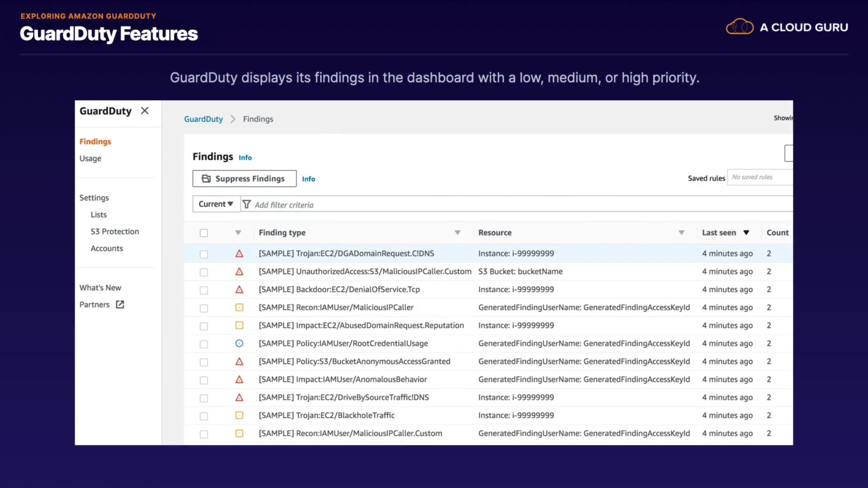Screen dimensions: 868x488
Task: Click the GuardDuty breadcrumb link
Action: point(203,119)
